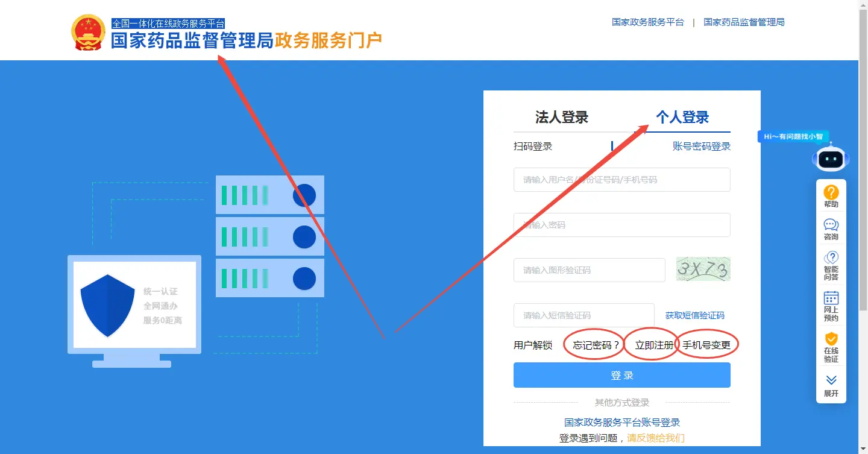Click the blue 登录 button
This screenshot has width=868, height=454.
click(x=622, y=375)
